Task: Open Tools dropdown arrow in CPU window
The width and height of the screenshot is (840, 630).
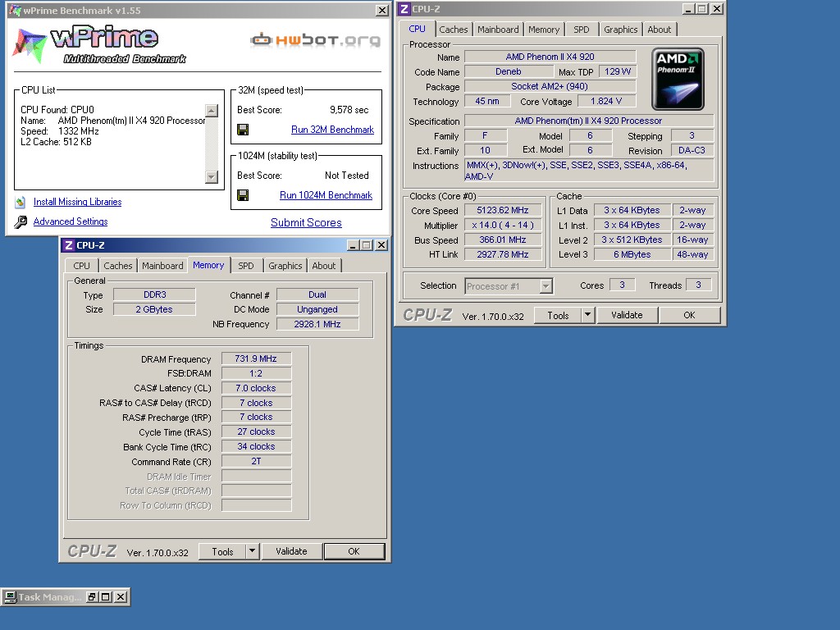Action: (x=587, y=315)
